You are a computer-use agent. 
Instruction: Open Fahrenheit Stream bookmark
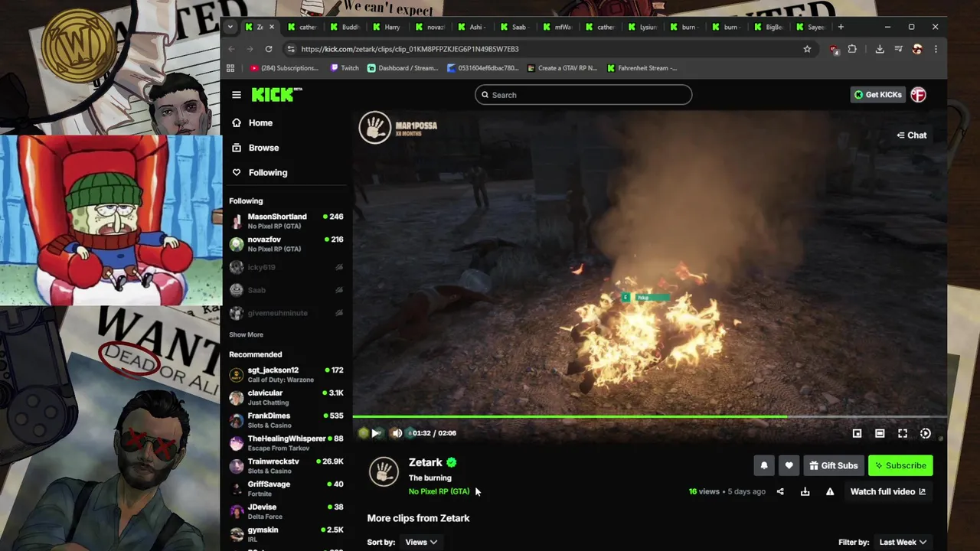[x=642, y=68]
